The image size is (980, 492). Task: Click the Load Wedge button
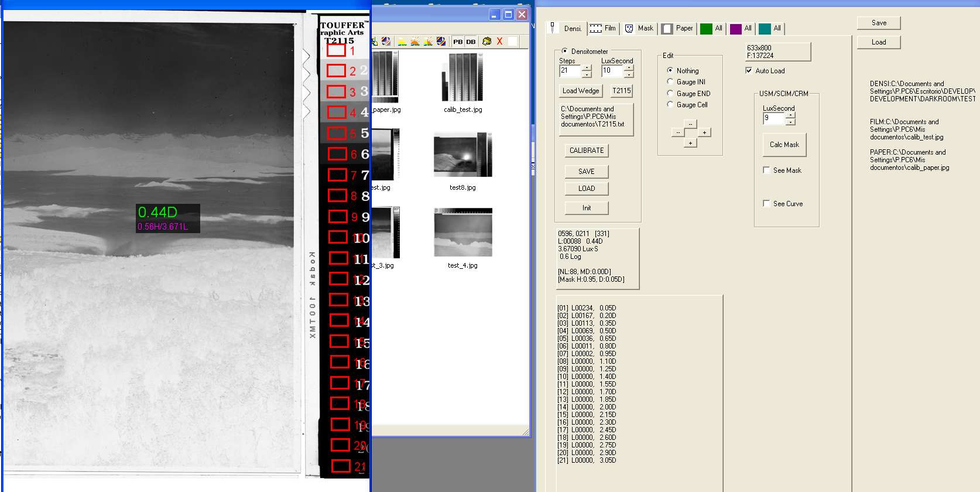coord(580,91)
